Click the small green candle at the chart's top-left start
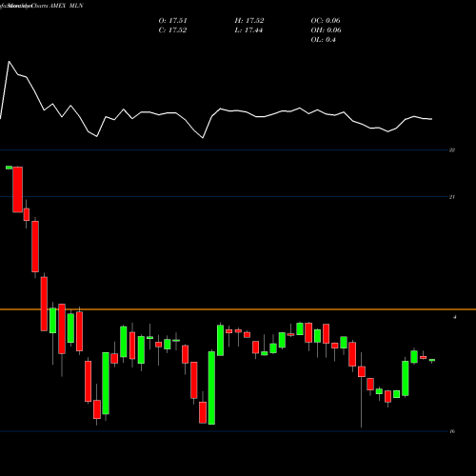476x476 pixels. (x=9, y=168)
